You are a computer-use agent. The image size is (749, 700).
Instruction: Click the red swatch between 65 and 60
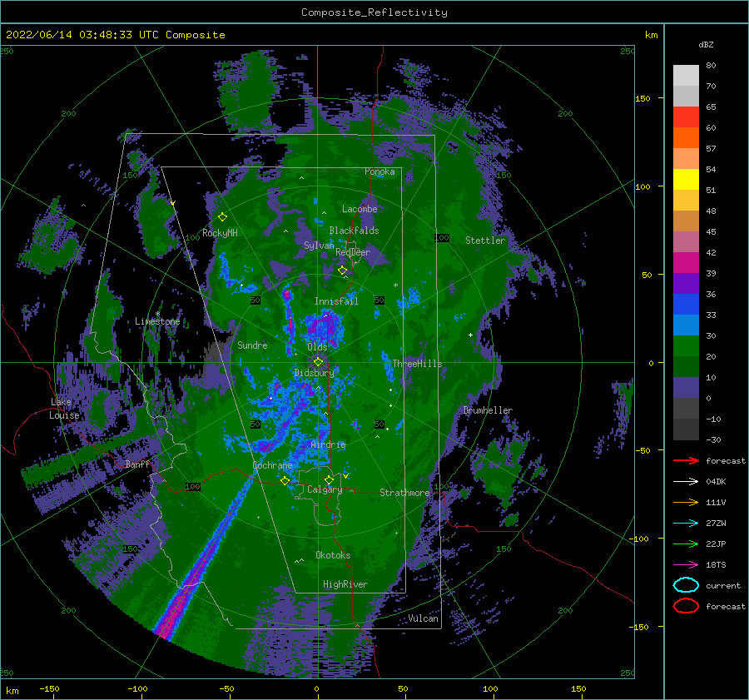(x=686, y=117)
